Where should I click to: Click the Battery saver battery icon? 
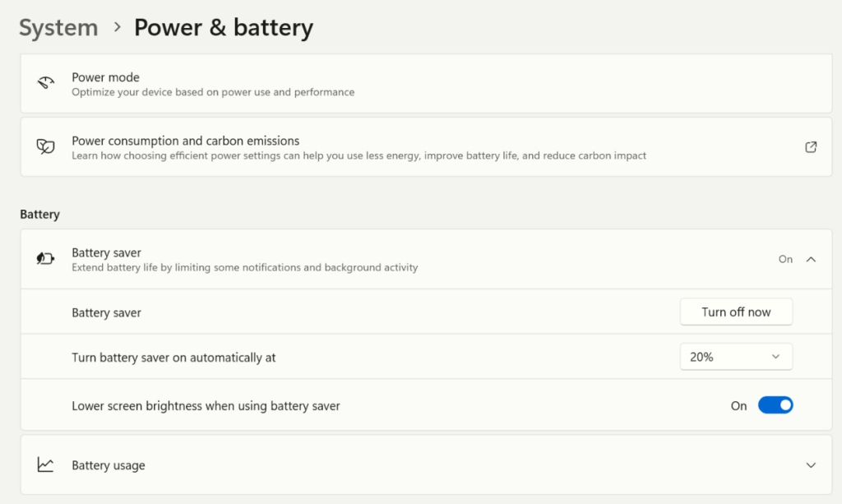(x=46, y=259)
